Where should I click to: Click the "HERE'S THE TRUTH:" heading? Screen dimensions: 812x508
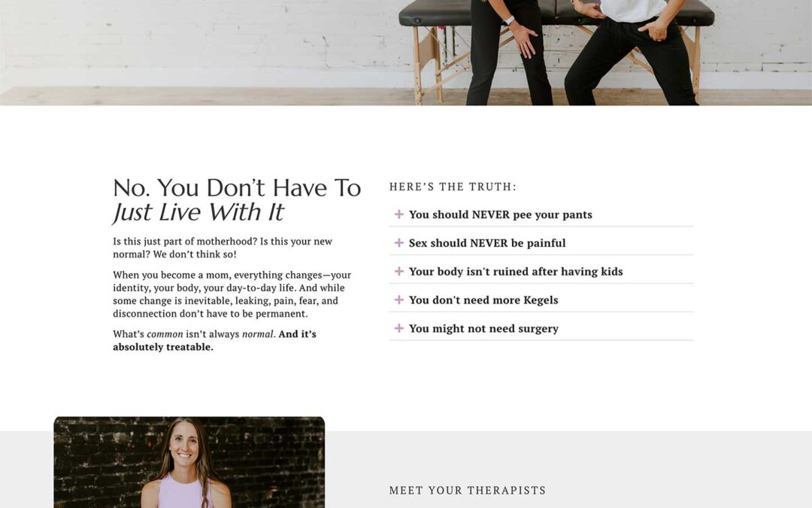453,187
